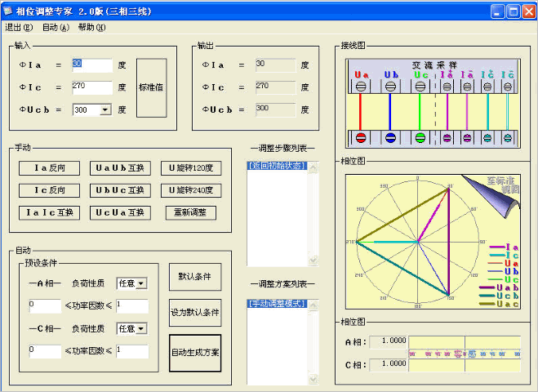Image resolution: width=538 pixels, height=392 pixels.
Task: Click scheme list scrollbar up arrow
Action: pyautogui.click(x=313, y=305)
